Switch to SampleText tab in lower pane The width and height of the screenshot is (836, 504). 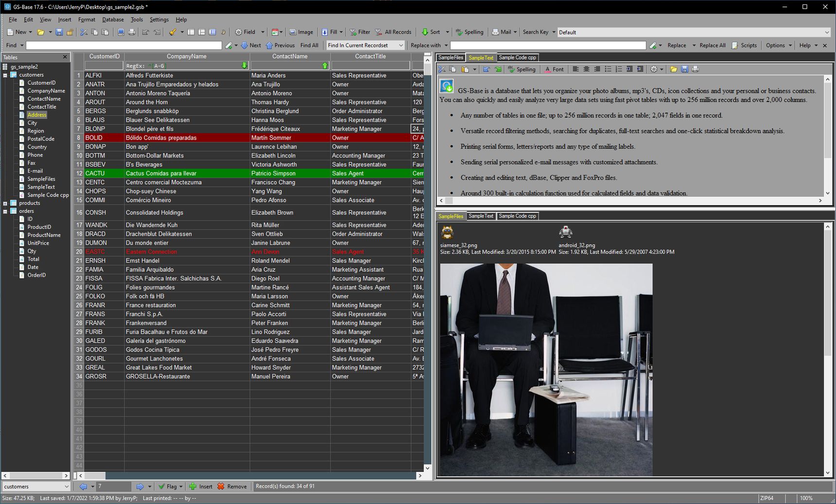coord(481,216)
